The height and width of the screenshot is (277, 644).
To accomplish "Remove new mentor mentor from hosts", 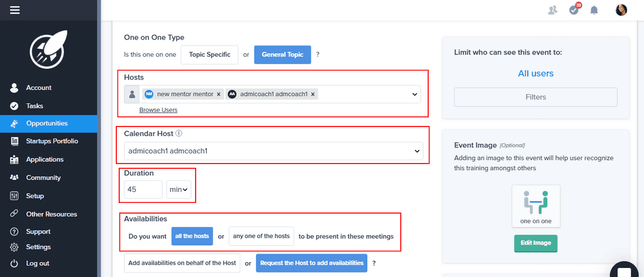I will [x=219, y=94].
